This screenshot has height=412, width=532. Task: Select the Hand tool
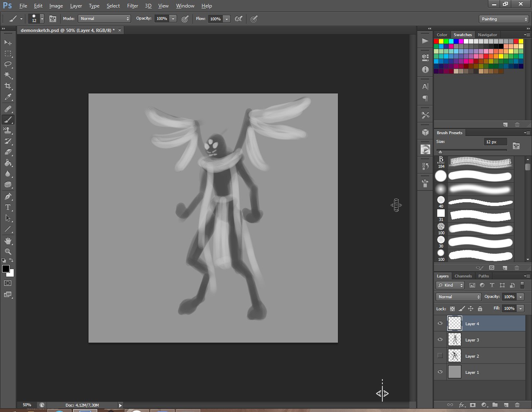pyautogui.click(x=8, y=241)
